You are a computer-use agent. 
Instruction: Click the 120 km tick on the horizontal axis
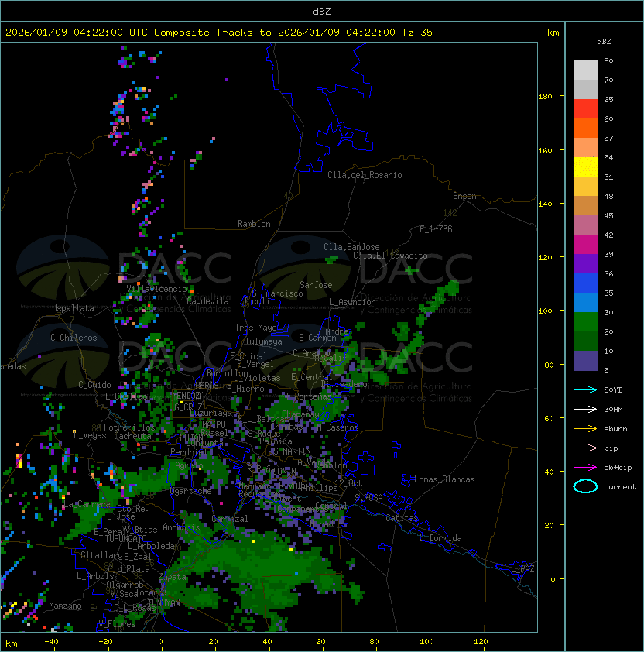[481, 642]
